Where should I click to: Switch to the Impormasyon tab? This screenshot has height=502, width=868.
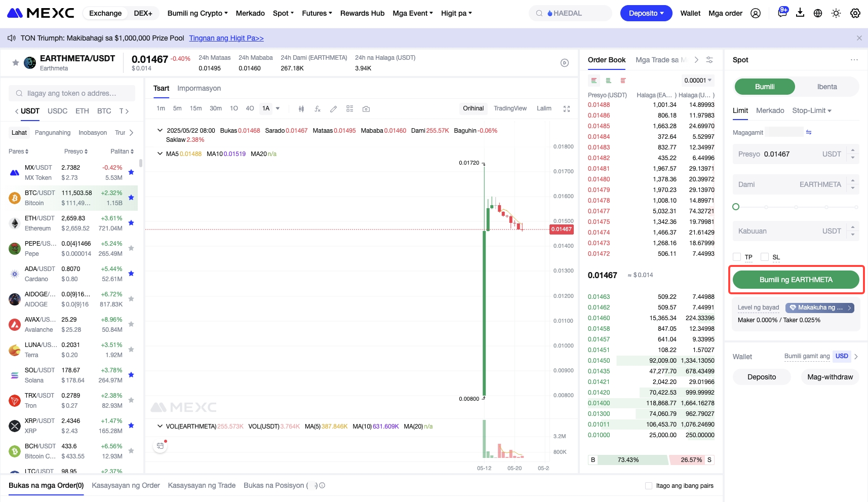coord(199,88)
